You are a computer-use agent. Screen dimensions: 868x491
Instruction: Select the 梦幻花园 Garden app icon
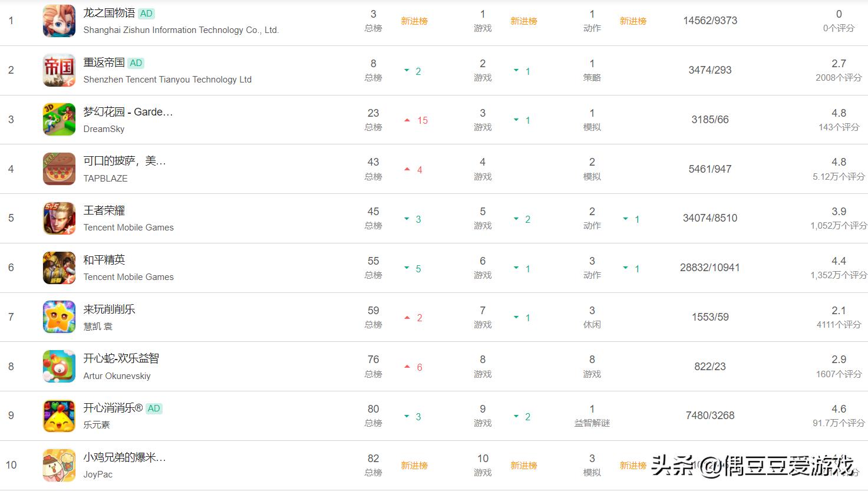[x=59, y=120]
